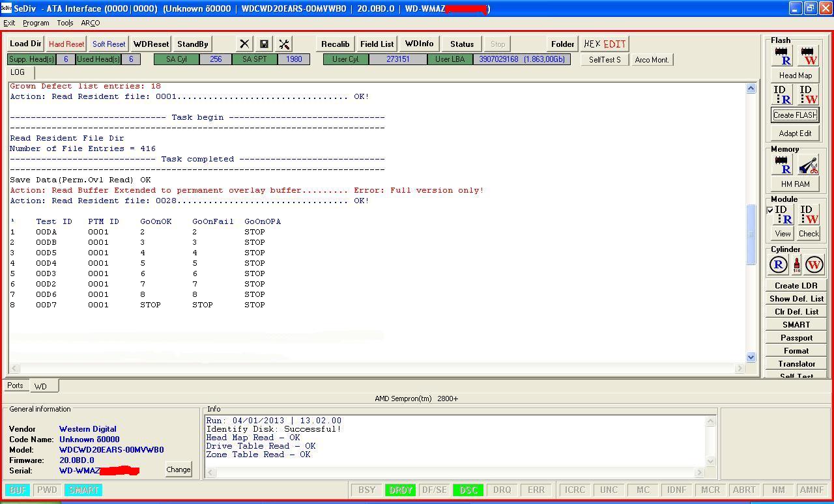Open the Program menu
This screenshot has width=834, height=504.
click(36, 23)
